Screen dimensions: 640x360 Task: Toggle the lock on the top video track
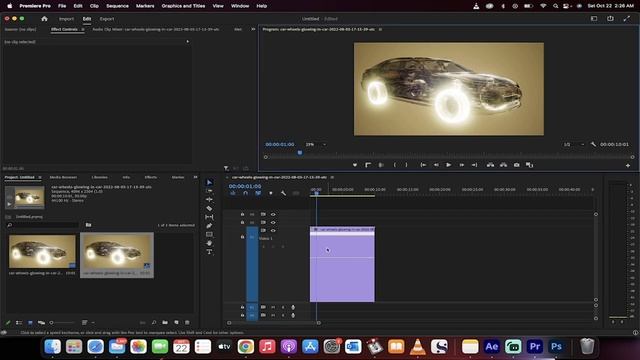pyautogui.click(x=242, y=214)
